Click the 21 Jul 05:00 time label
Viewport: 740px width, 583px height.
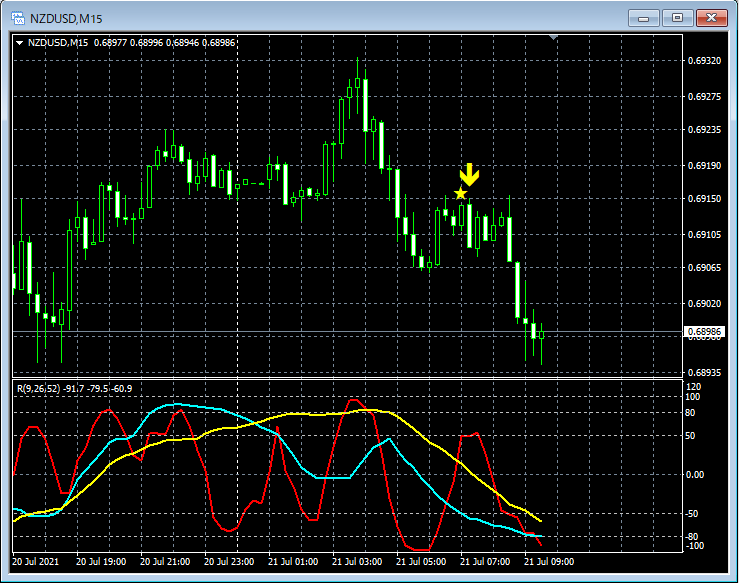[x=421, y=562]
